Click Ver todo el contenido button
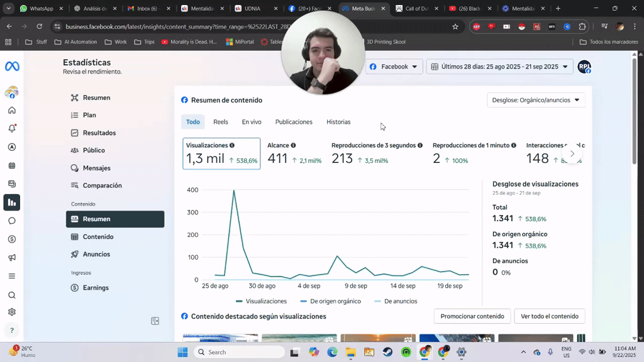 tap(550, 317)
